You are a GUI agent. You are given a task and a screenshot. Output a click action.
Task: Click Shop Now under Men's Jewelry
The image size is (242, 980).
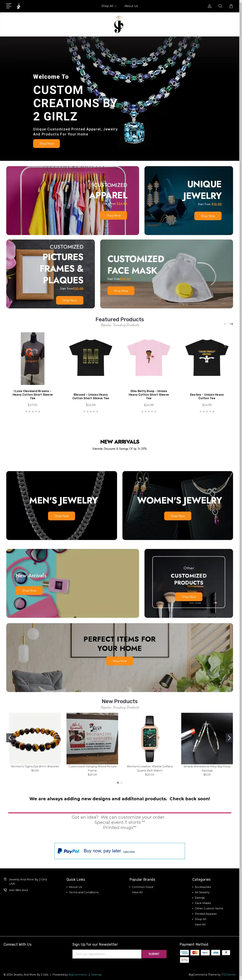coord(61,516)
